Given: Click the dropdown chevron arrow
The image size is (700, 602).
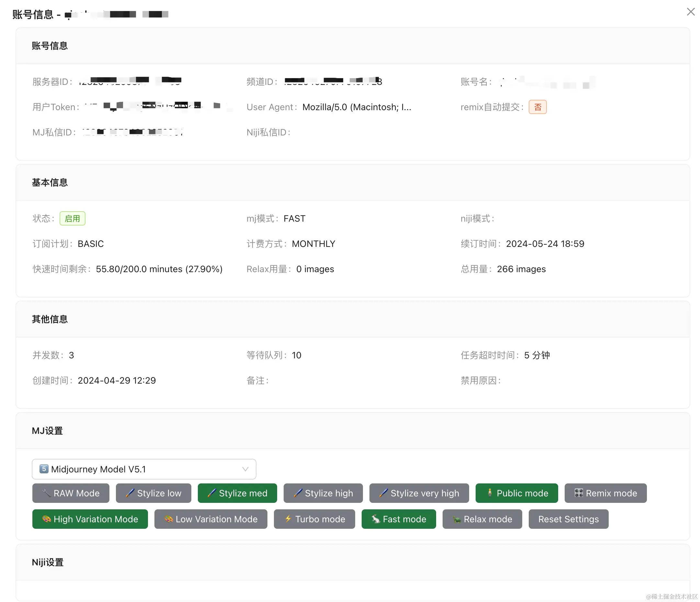Looking at the screenshot, I should (245, 469).
